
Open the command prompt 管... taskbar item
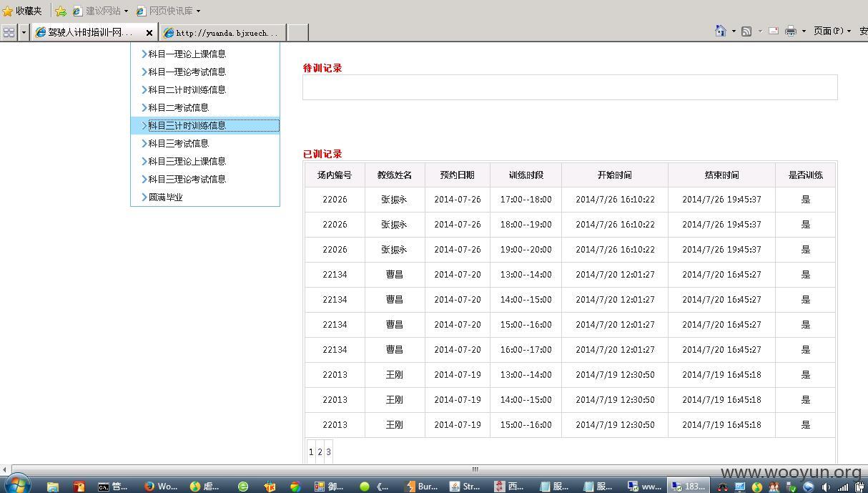coord(114,486)
